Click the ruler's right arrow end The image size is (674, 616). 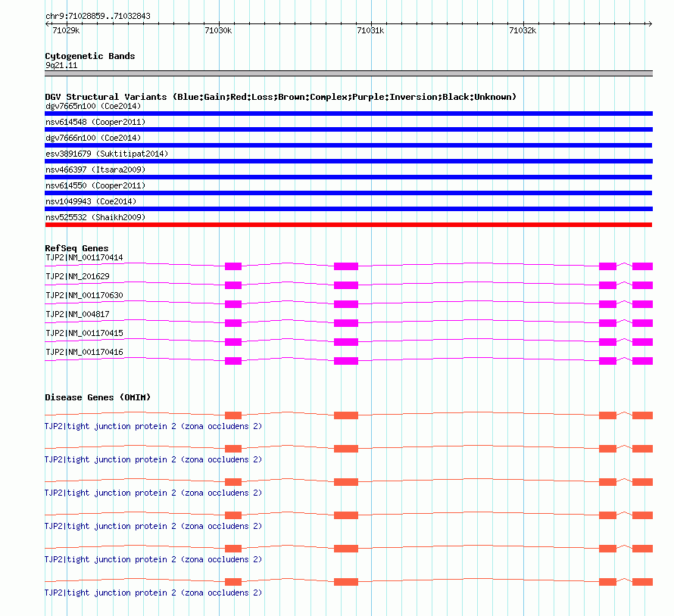pos(650,24)
